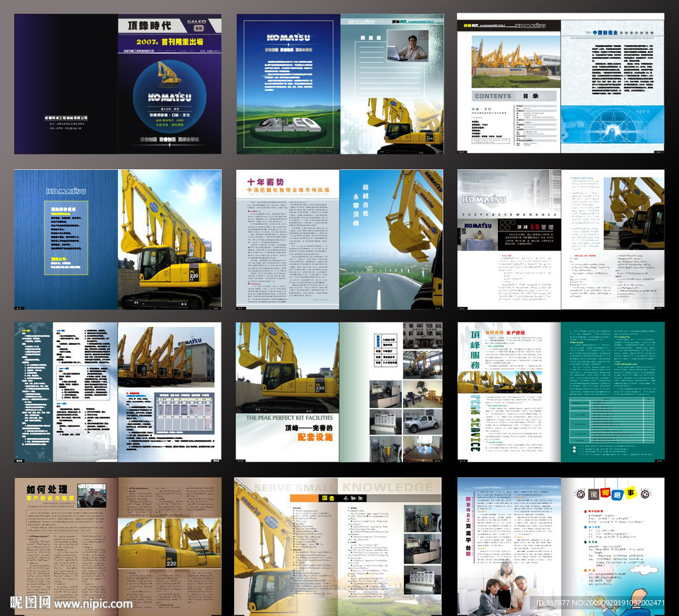Click the 'SERVE SMALL KNOWLEDGE' header text
This screenshot has height=616, width=679.
point(343,487)
